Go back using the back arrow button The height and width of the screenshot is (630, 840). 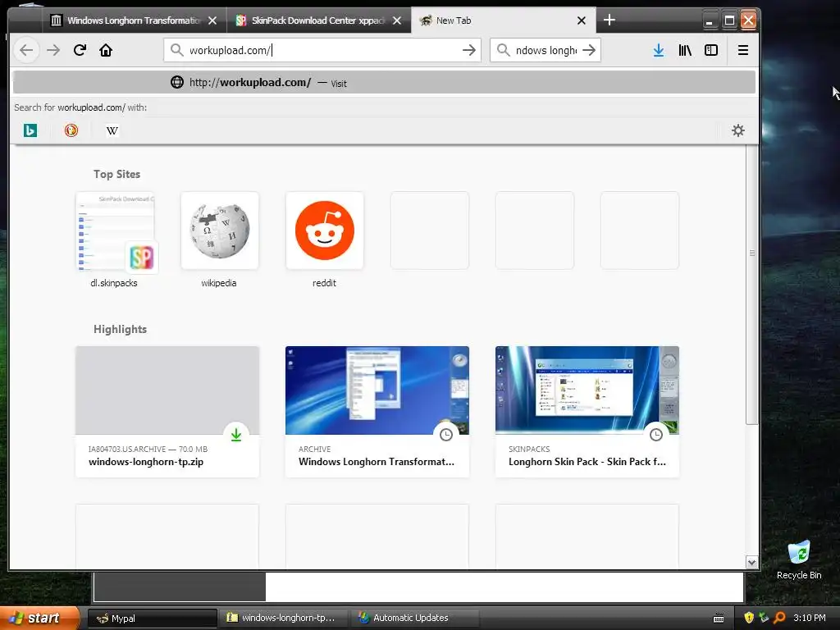[26, 50]
